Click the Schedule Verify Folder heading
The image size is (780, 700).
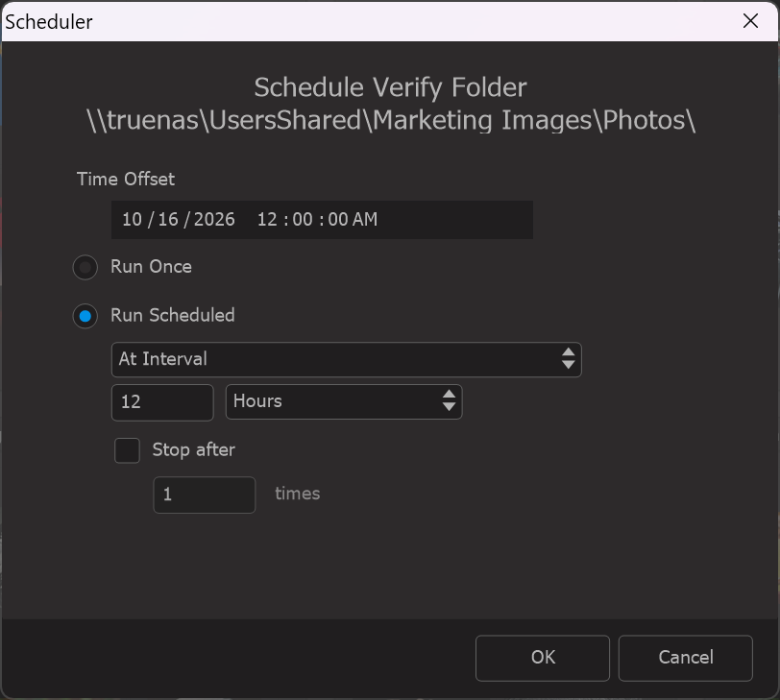pos(391,88)
